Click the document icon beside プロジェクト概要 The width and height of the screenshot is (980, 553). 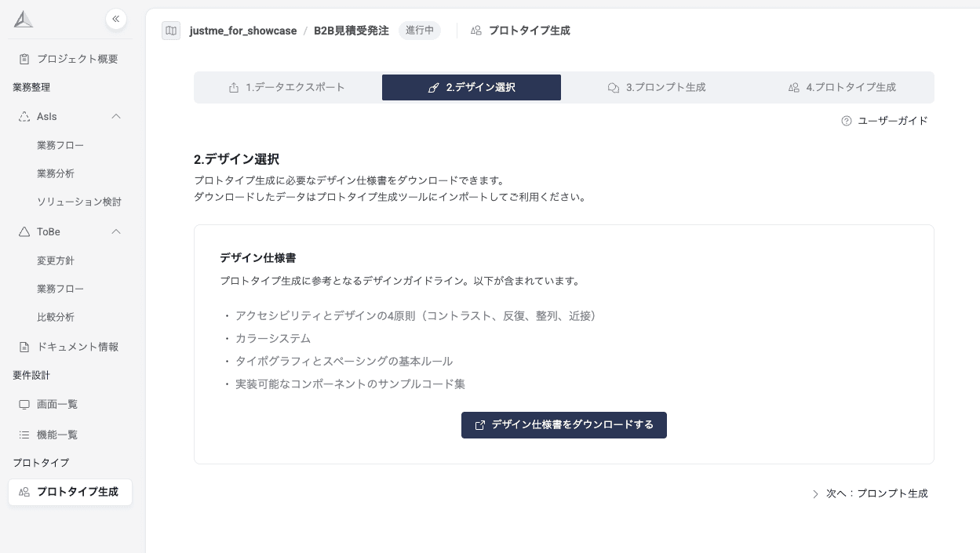[24, 58]
